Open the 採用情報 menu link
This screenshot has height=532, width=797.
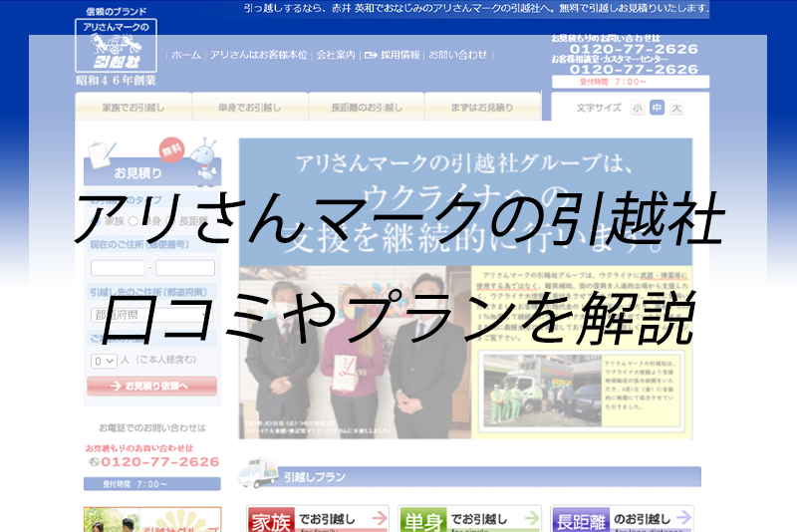(x=400, y=55)
